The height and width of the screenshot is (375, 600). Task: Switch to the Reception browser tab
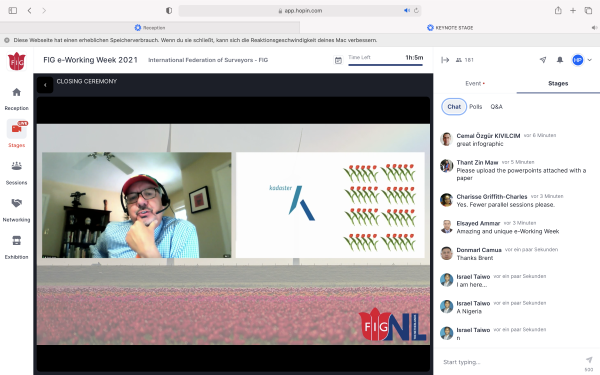pos(150,28)
